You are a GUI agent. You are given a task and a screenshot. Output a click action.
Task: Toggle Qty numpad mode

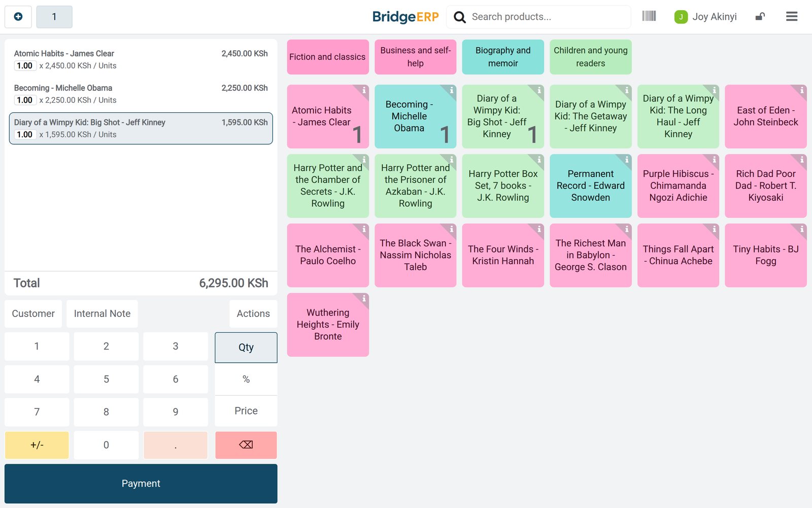coord(246,347)
